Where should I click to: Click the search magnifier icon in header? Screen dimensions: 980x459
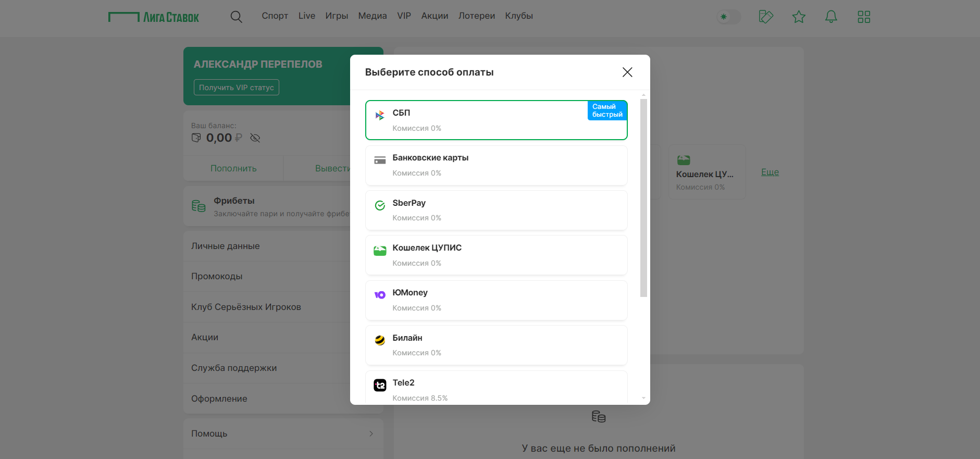(236, 17)
